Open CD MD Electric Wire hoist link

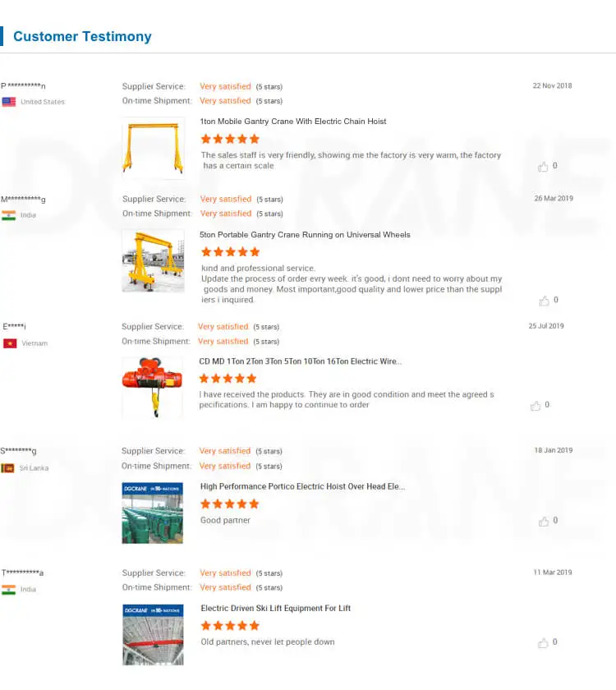300,361
